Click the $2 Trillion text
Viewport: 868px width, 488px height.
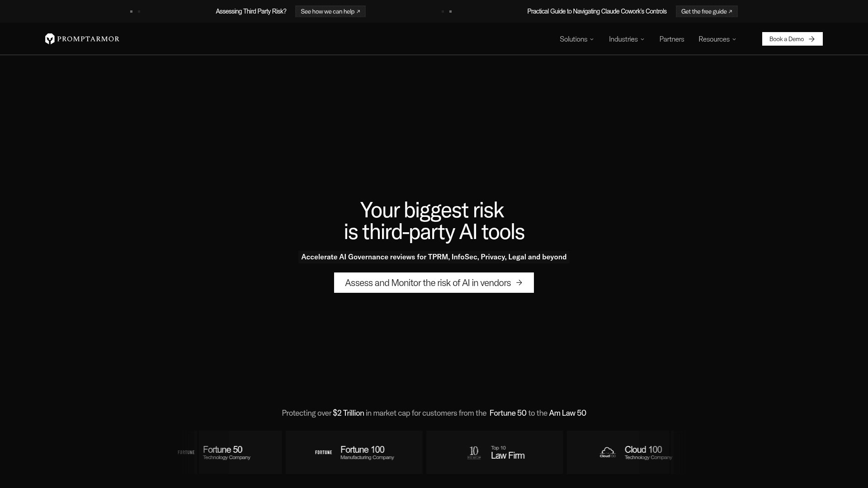coord(348,413)
